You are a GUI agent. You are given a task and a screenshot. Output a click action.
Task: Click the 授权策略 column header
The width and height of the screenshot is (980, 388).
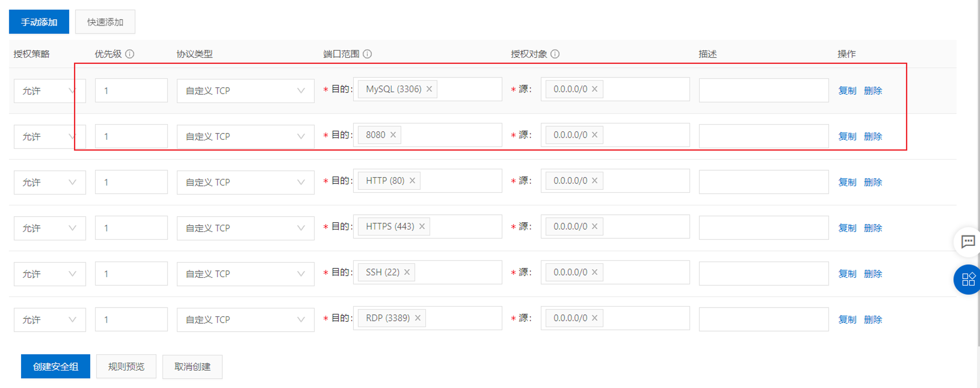pyautogui.click(x=31, y=54)
